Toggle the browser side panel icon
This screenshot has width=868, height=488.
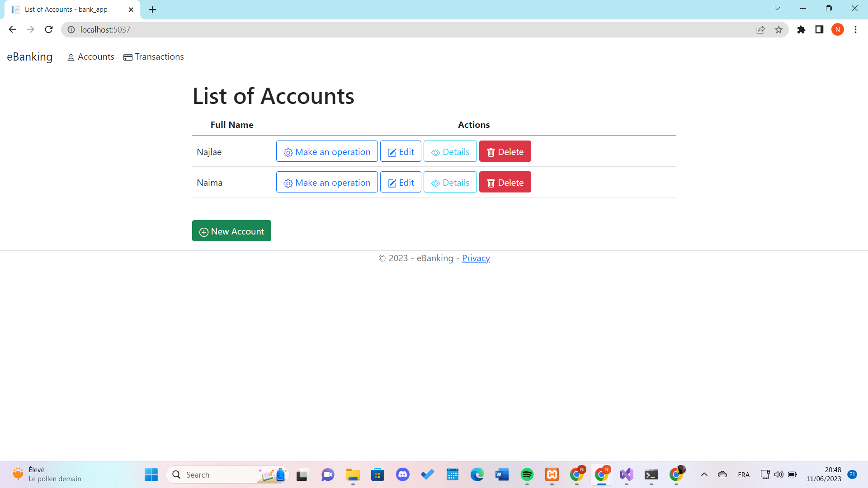[819, 30]
